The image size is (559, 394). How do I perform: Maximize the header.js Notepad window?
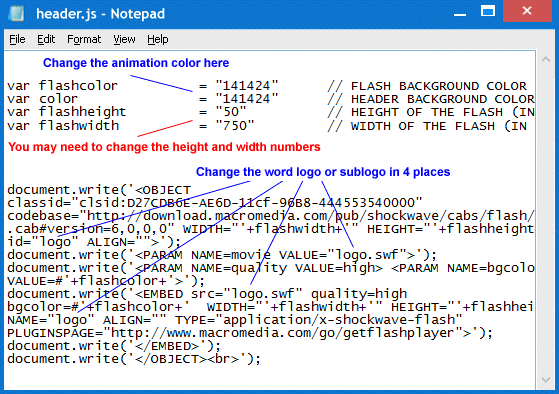(488, 11)
